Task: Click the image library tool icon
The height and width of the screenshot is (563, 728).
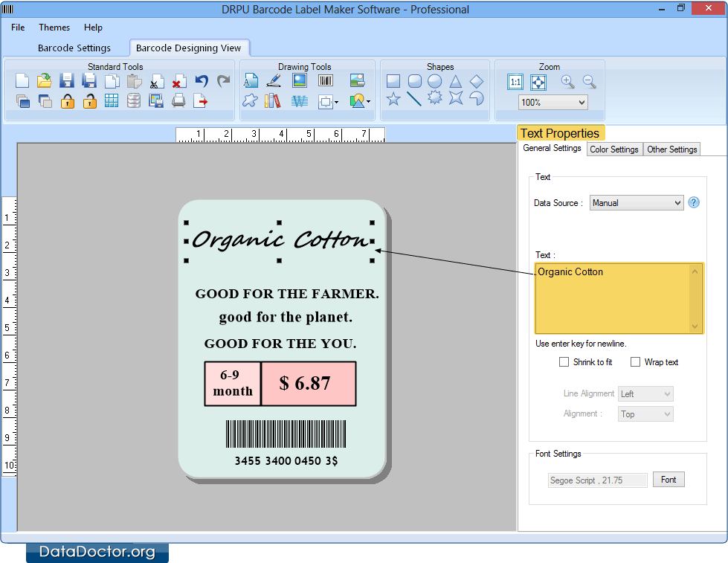Action: [357, 81]
